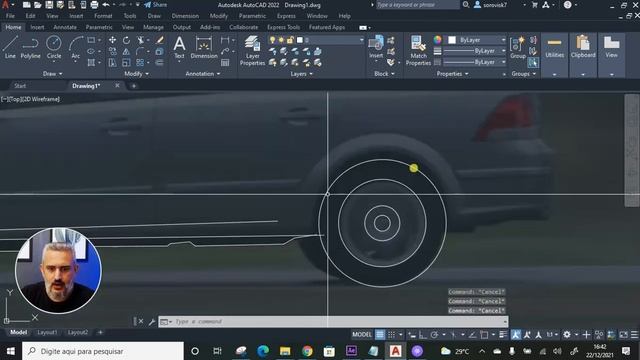Click the Save icon in quick access toolbar
Image resolution: width=640 pixels, height=360 pixels.
click(x=49, y=5)
